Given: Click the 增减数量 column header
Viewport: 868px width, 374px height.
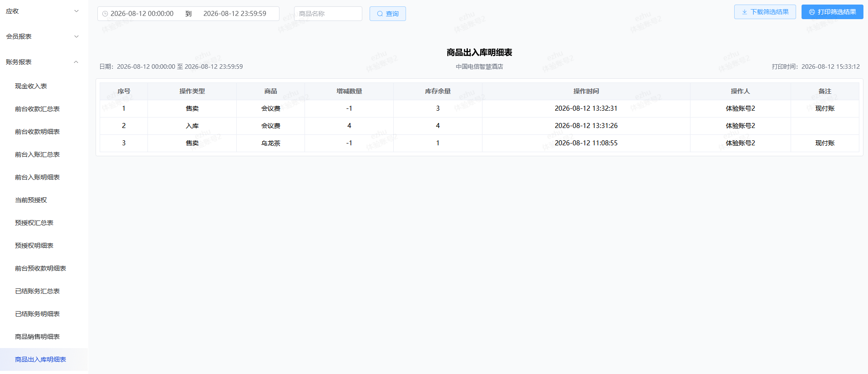Looking at the screenshot, I should (x=349, y=91).
